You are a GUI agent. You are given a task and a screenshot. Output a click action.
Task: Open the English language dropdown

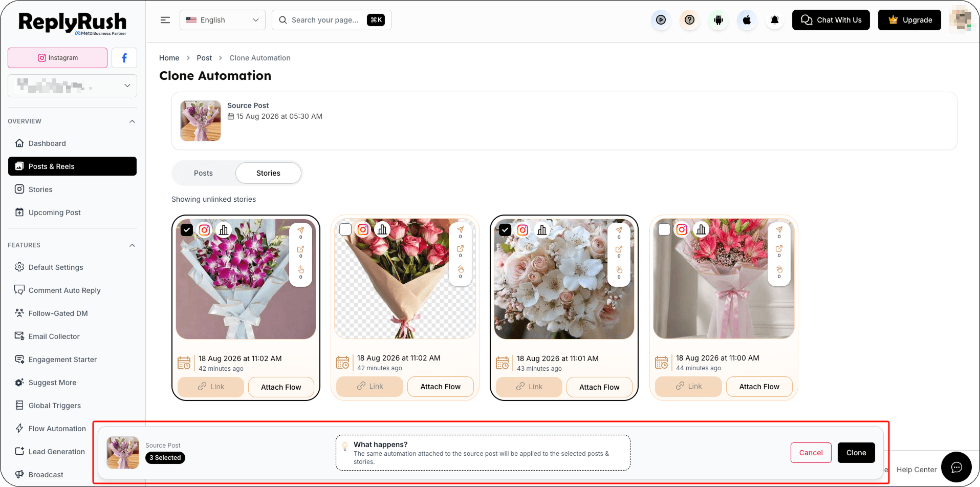[223, 20]
